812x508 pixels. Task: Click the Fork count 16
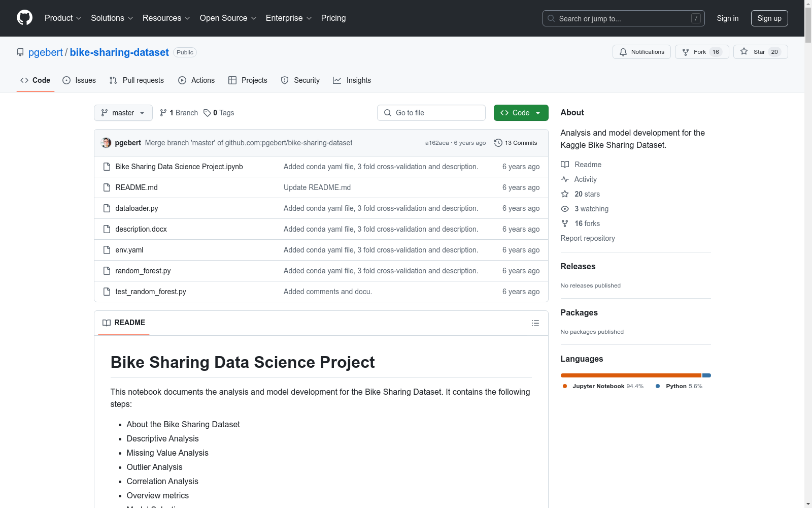coord(716,52)
